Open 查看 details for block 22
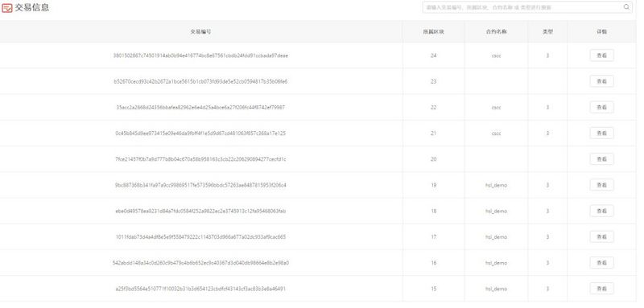Image resolution: width=644 pixels, height=308 pixels. pos(601,108)
